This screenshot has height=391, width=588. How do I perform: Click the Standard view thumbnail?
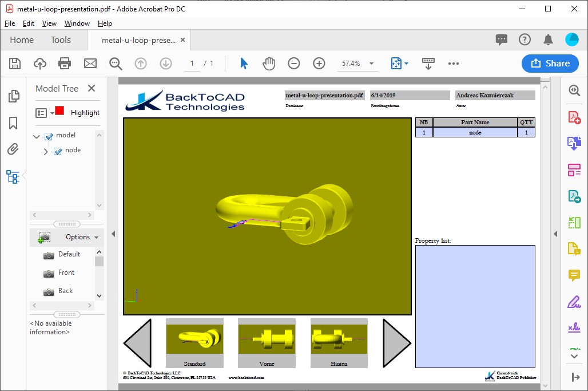[194, 343]
